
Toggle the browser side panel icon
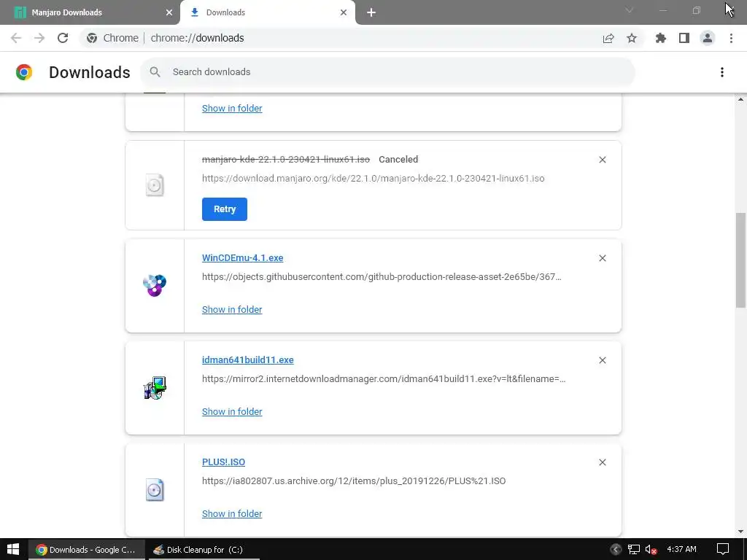[684, 38]
